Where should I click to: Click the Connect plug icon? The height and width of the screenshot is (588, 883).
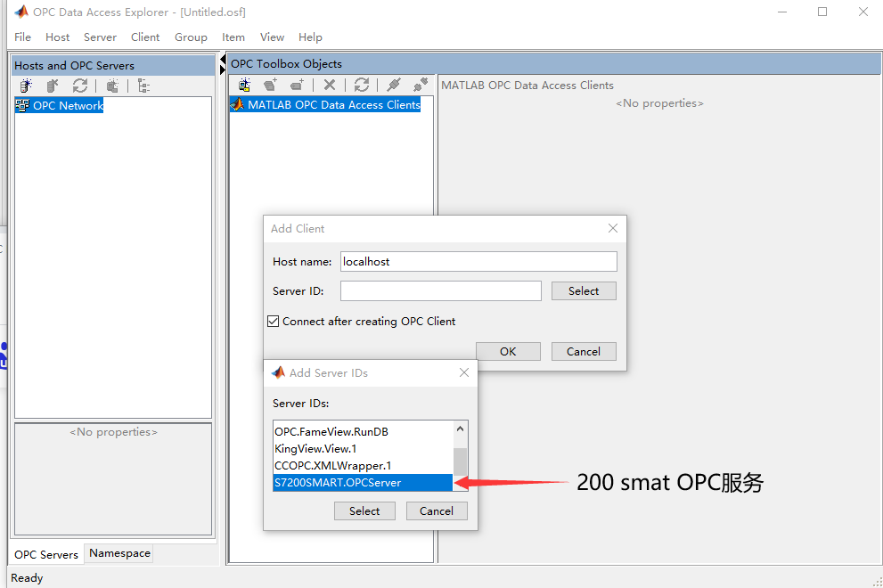point(395,85)
